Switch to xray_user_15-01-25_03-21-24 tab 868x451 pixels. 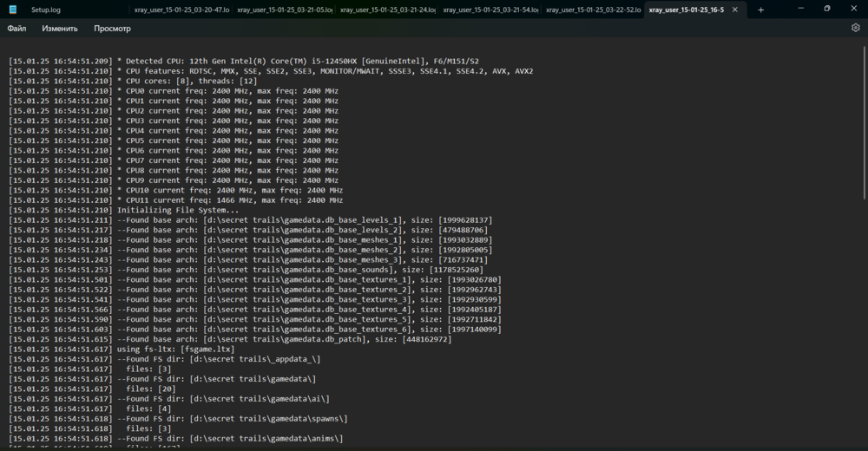(387, 10)
